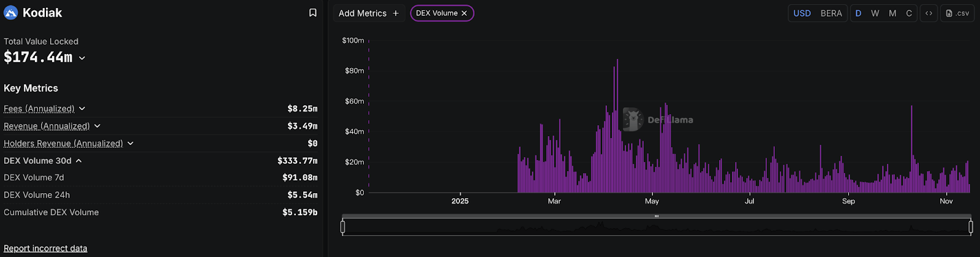Viewport: 980px width, 257px height.
Task: Click the tall October volume spike bar
Action: (911, 149)
